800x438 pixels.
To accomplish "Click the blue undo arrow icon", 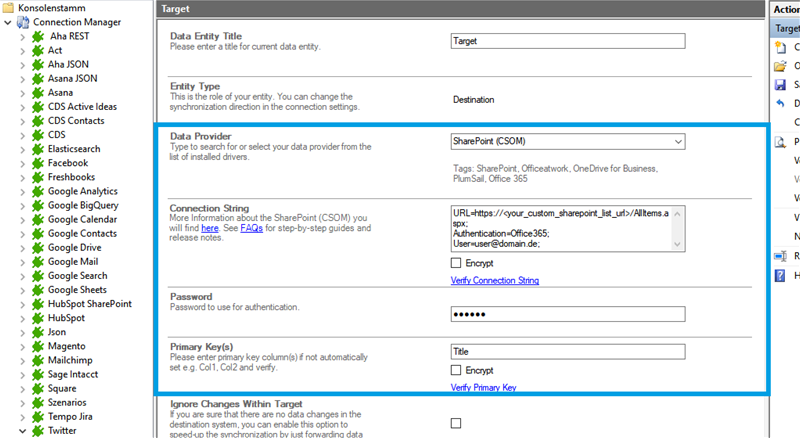I will click(781, 104).
